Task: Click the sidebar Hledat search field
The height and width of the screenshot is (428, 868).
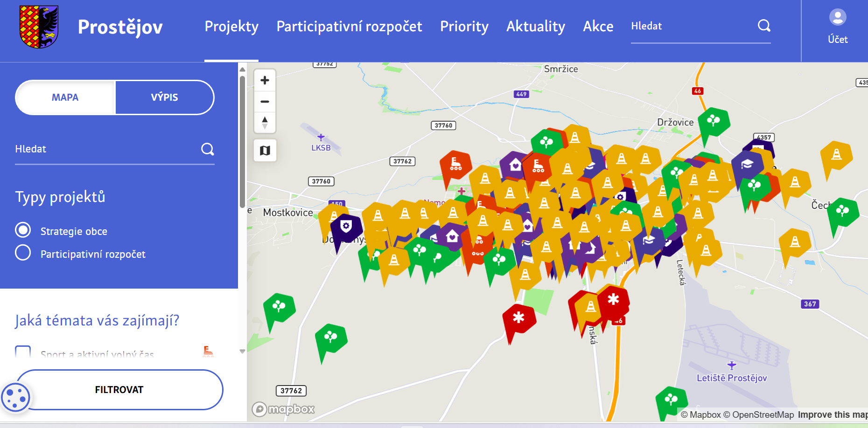Action: pos(107,149)
